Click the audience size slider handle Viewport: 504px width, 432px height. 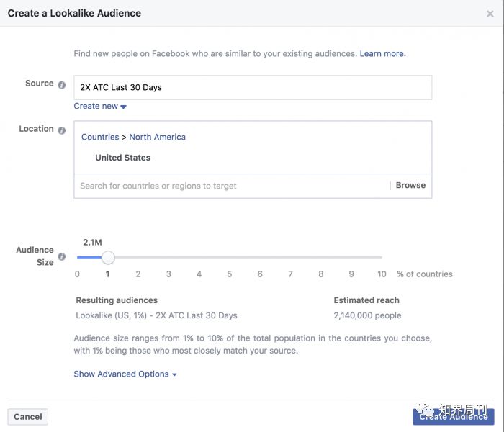click(x=108, y=258)
